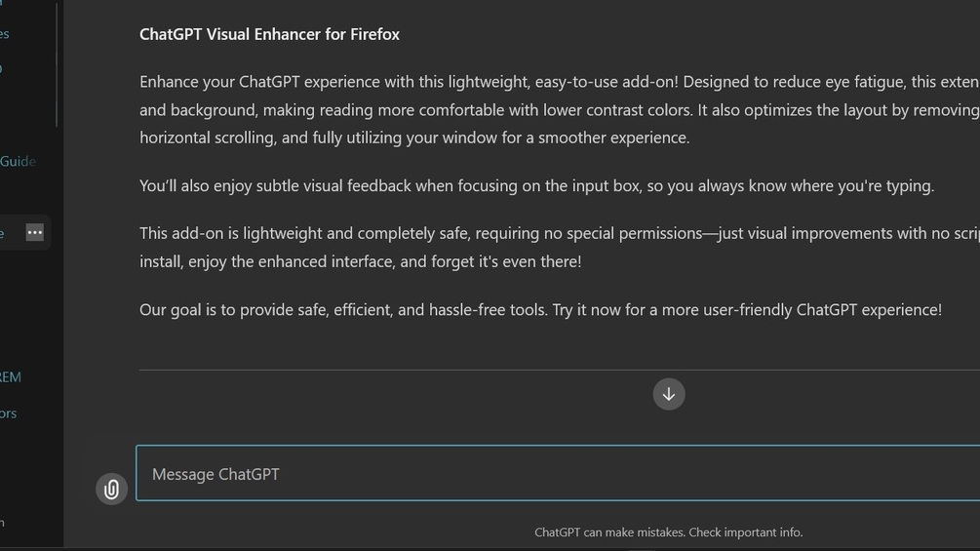Click the paperclip attach file icon
Viewport: 980px width, 551px height.
[x=111, y=489]
